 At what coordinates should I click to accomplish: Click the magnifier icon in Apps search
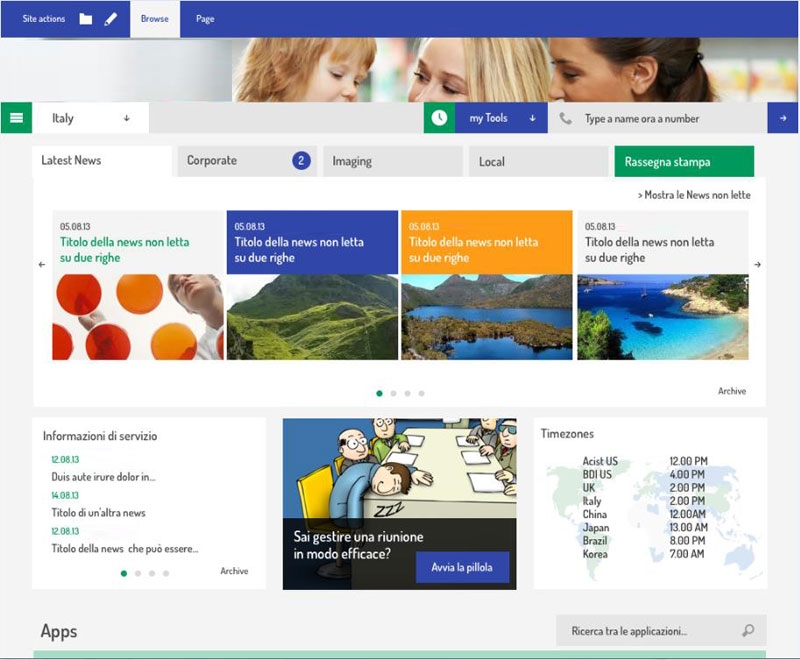[x=748, y=631]
